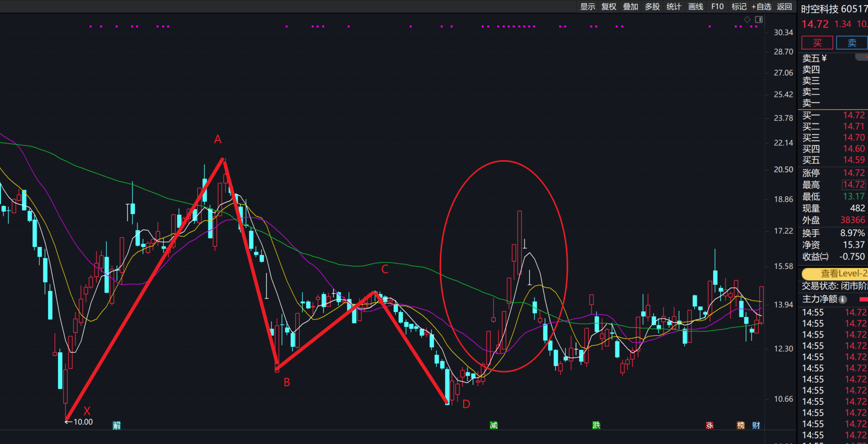
Task: Click the 返回 back button
Action: tap(785, 6)
